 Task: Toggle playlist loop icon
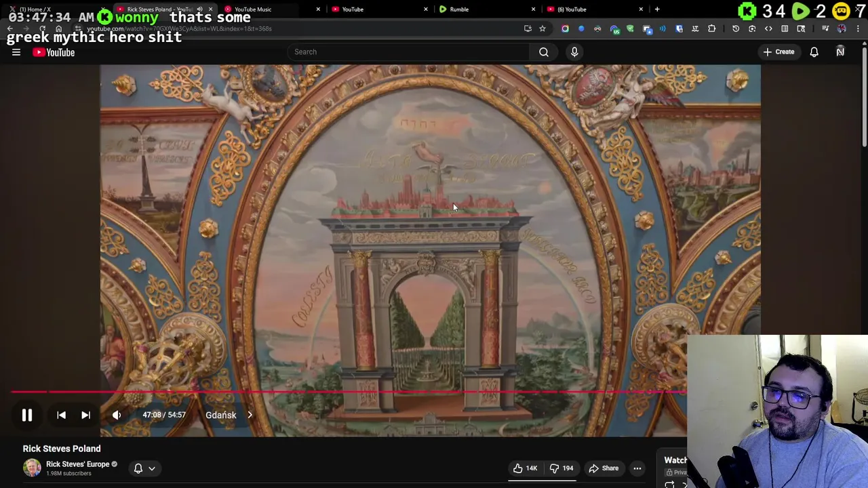pyautogui.click(x=670, y=484)
